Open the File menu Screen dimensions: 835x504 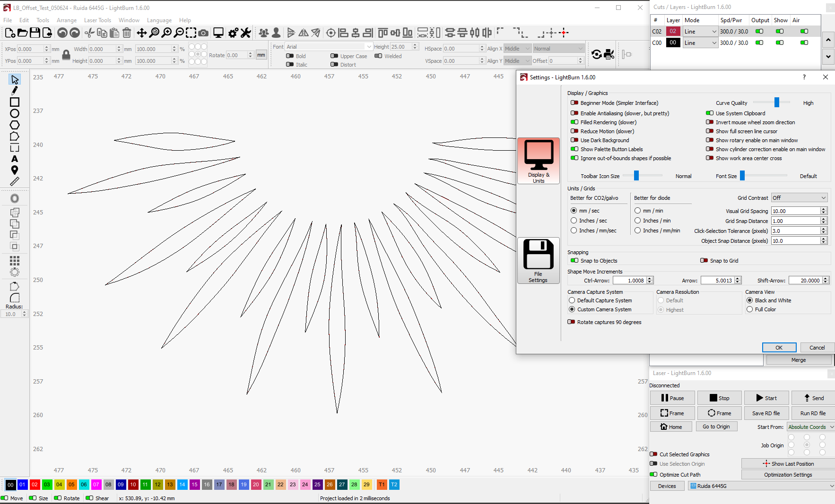[8, 20]
